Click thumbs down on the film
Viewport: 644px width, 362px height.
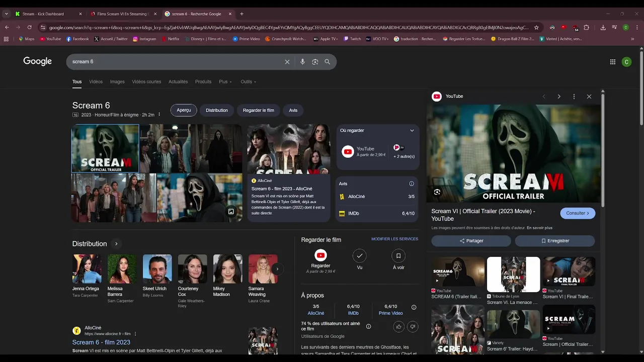413,327
